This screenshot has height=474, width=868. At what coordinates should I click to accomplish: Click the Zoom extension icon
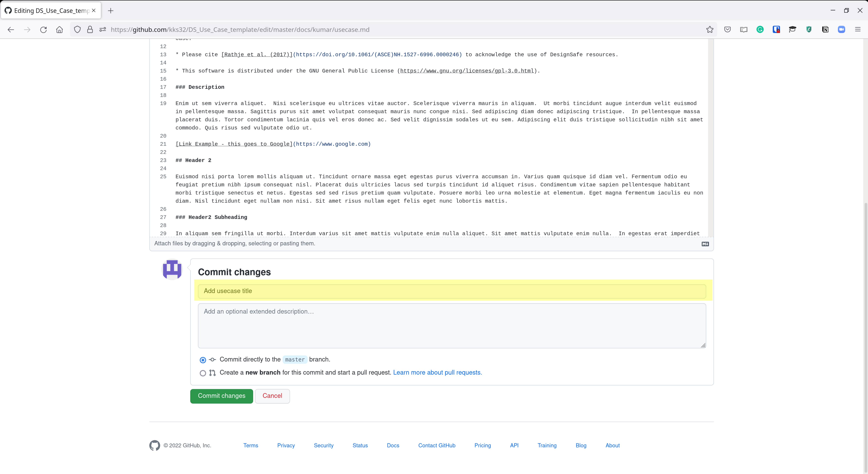tap(841, 30)
